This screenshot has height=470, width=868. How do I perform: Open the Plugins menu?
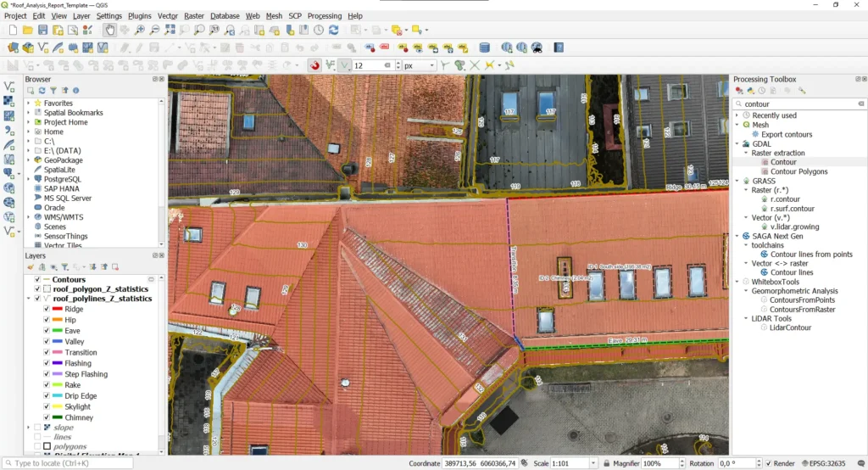click(x=140, y=16)
